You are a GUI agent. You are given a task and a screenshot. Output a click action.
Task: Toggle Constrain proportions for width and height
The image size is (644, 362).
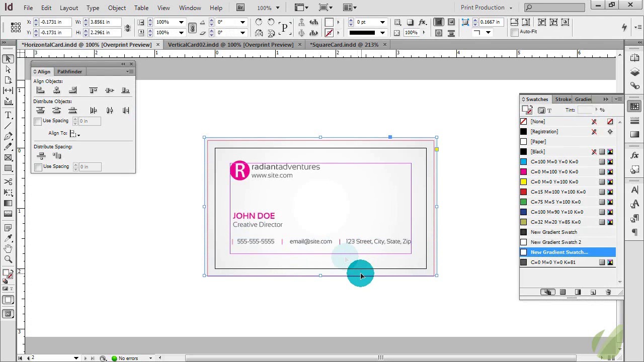[128, 28]
